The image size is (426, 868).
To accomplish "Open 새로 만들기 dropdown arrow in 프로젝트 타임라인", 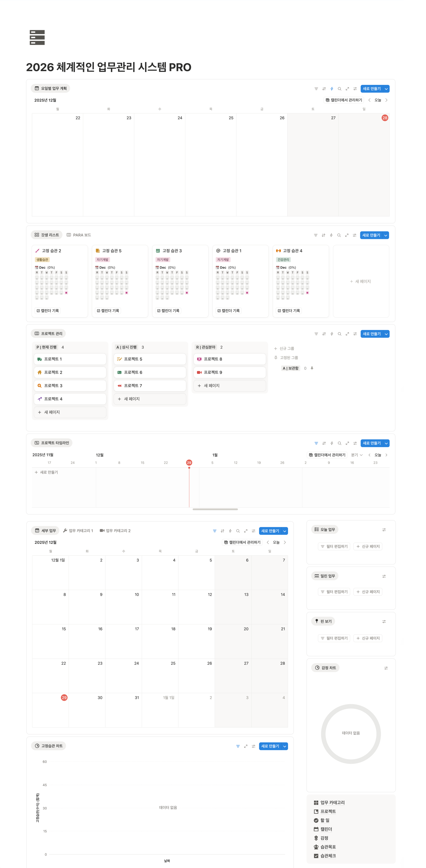I will pyautogui.click(x=386, y=443).
